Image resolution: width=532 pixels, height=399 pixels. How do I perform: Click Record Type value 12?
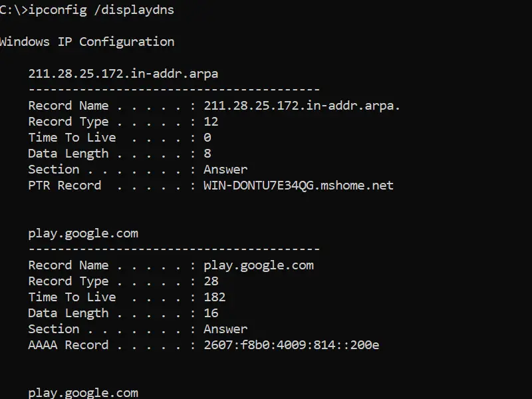pyautogui.click(x=211, y=122)
